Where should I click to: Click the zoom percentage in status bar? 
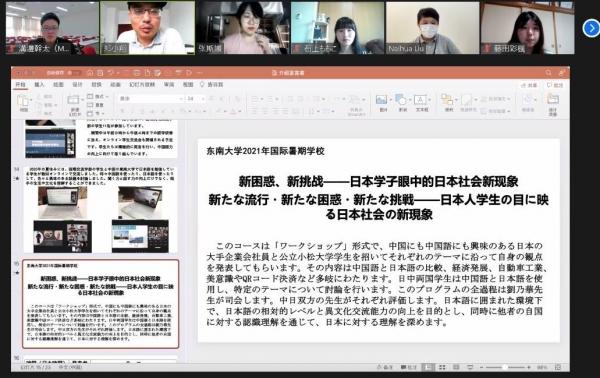coord(542,367)
